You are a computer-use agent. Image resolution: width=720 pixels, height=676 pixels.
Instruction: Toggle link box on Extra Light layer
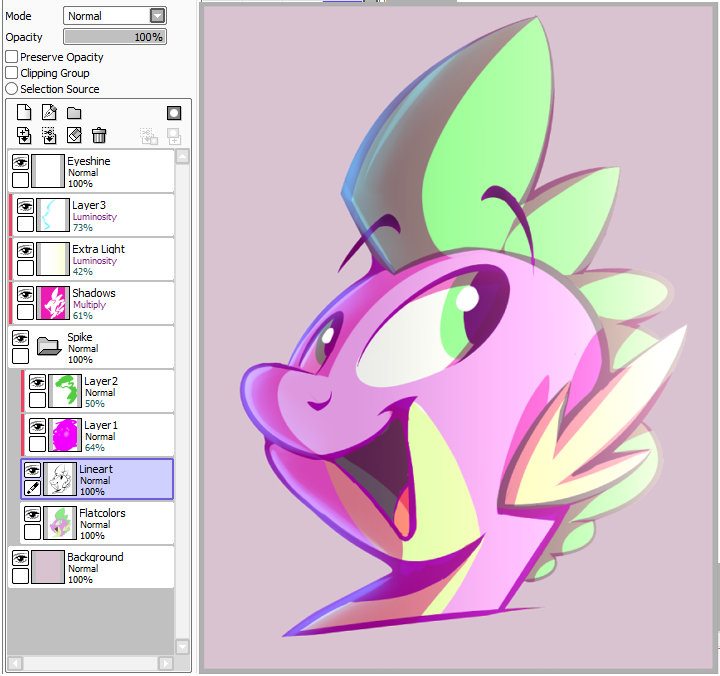pos(25,268)
